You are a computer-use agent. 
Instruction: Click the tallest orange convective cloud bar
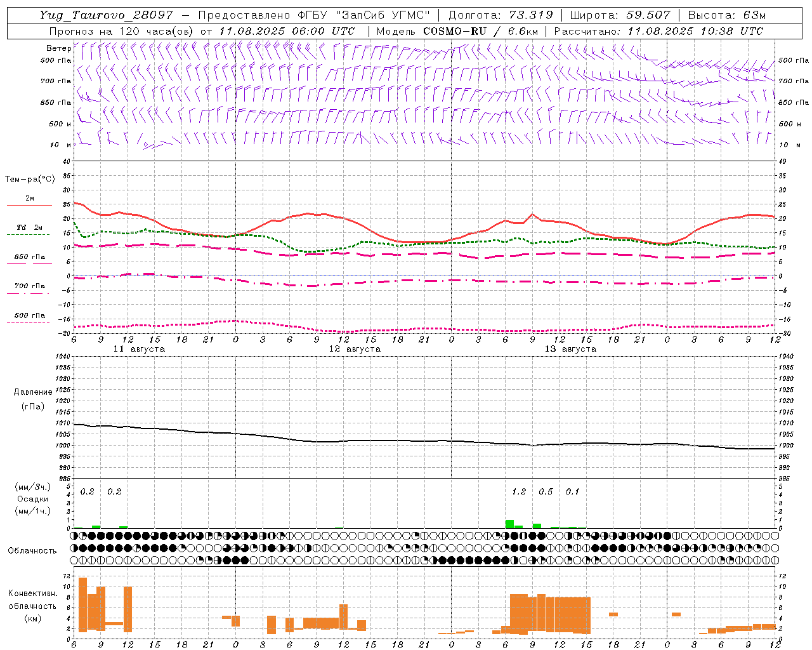[x=82, y=605]
